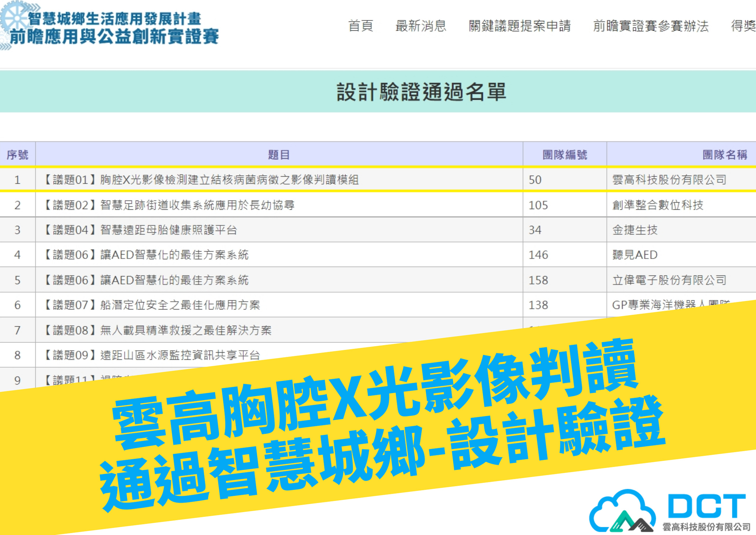Click team name 金捷生技
756x535 pixels.
[x=635, y=230]
